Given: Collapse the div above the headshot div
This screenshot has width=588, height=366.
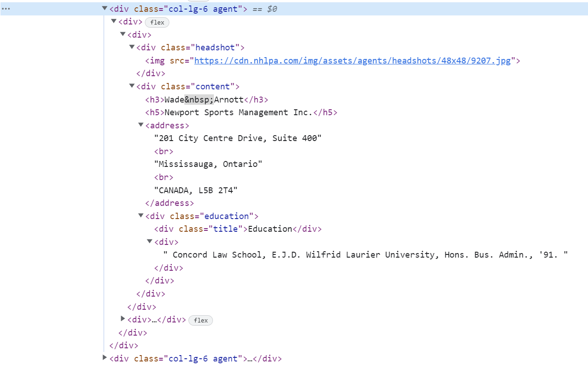Looking at the screenshot, I should (123, 34).
